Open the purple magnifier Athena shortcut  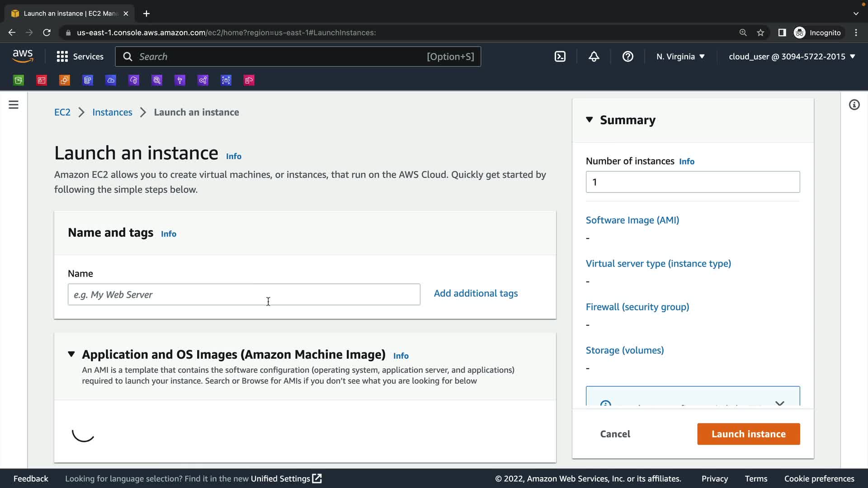pyautogui.click(x=157, y=80)
